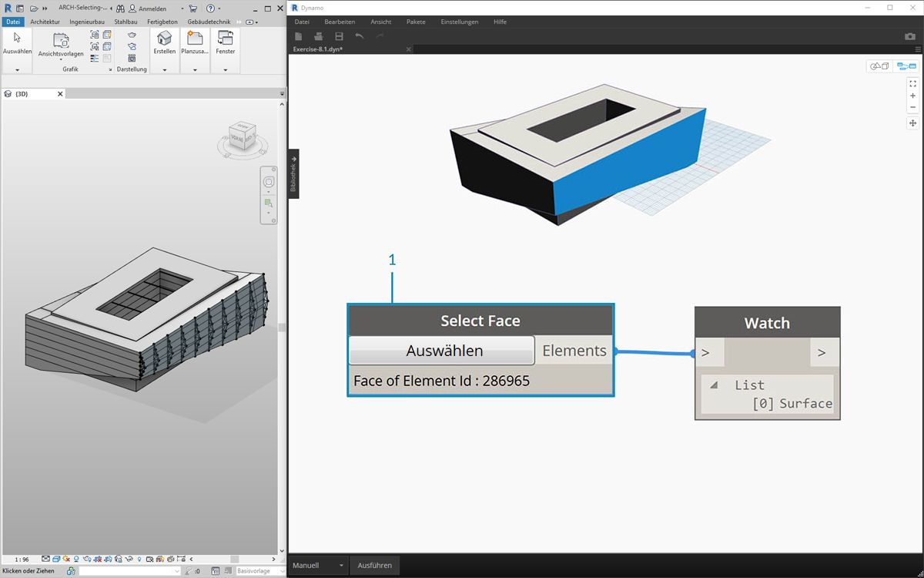Redo action in Dynamo toolbar

click(380, 36)
